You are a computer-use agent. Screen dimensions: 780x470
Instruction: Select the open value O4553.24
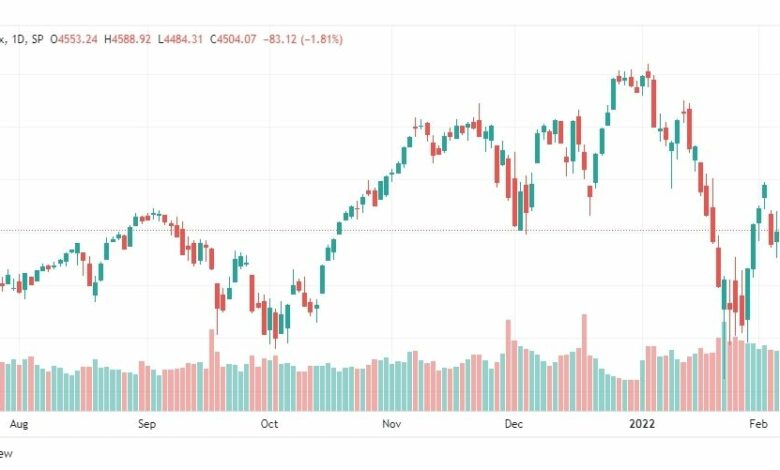click(x=74, y=39)
